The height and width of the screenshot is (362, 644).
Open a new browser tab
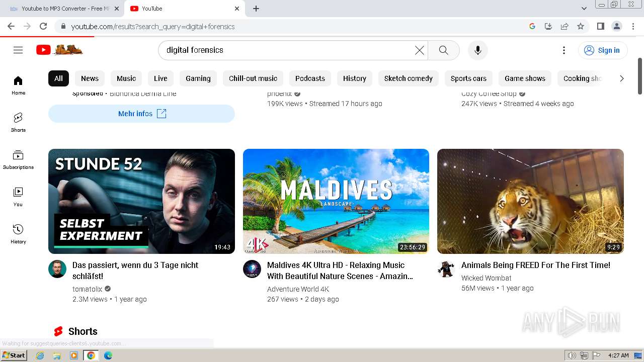point(256,9)
